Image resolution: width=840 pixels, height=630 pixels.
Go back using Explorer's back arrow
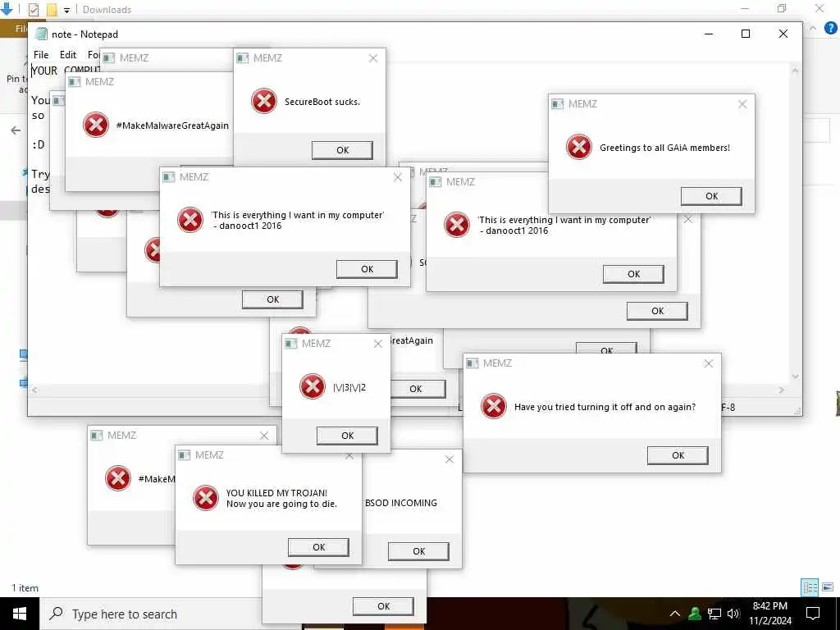point(16,130)
